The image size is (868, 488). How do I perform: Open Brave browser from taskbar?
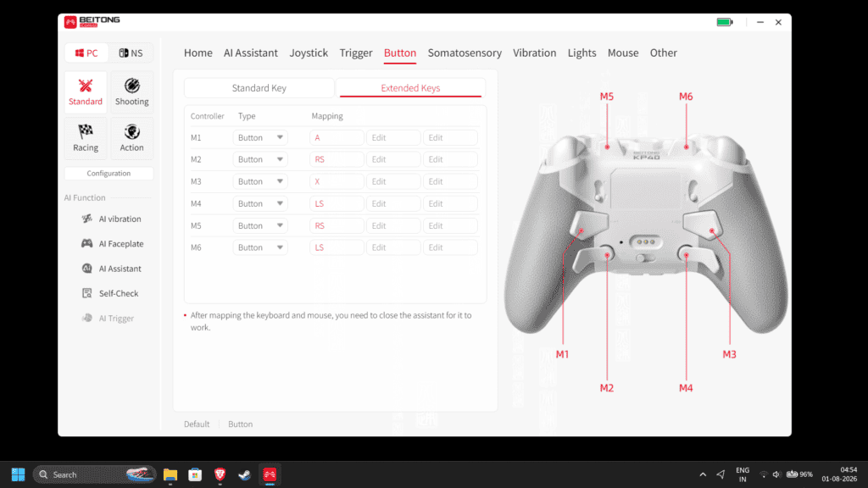tap(220, 474)
